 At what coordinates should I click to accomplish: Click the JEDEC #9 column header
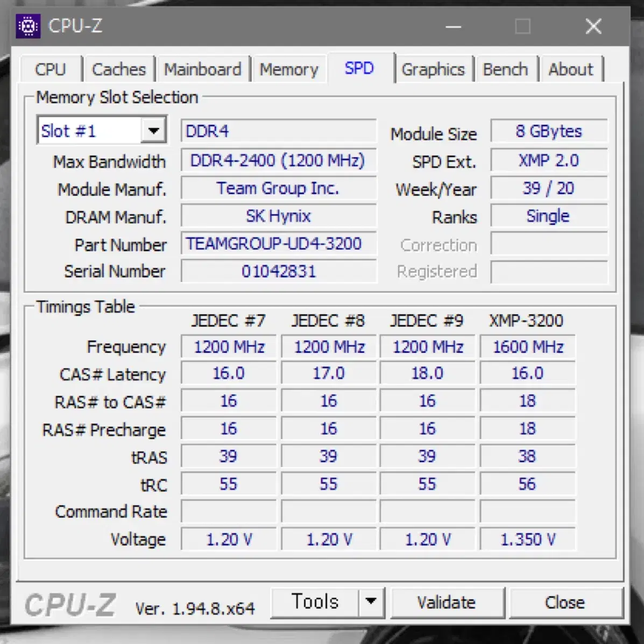coord(427,320)
